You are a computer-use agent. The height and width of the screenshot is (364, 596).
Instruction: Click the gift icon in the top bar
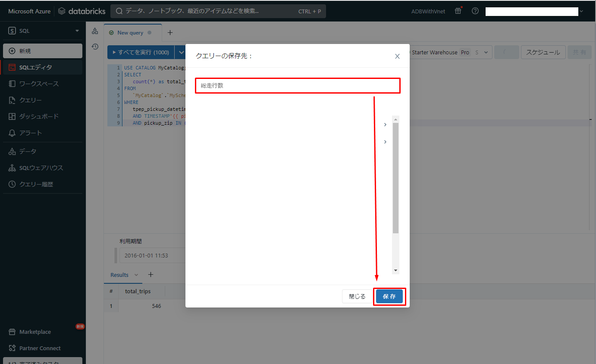[458, 11]
